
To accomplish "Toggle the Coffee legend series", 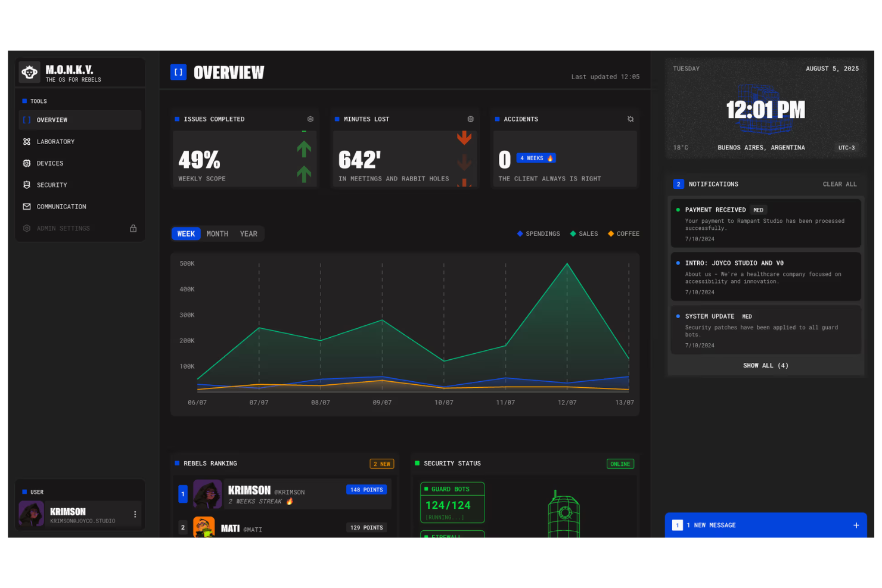I will point(623,234).
